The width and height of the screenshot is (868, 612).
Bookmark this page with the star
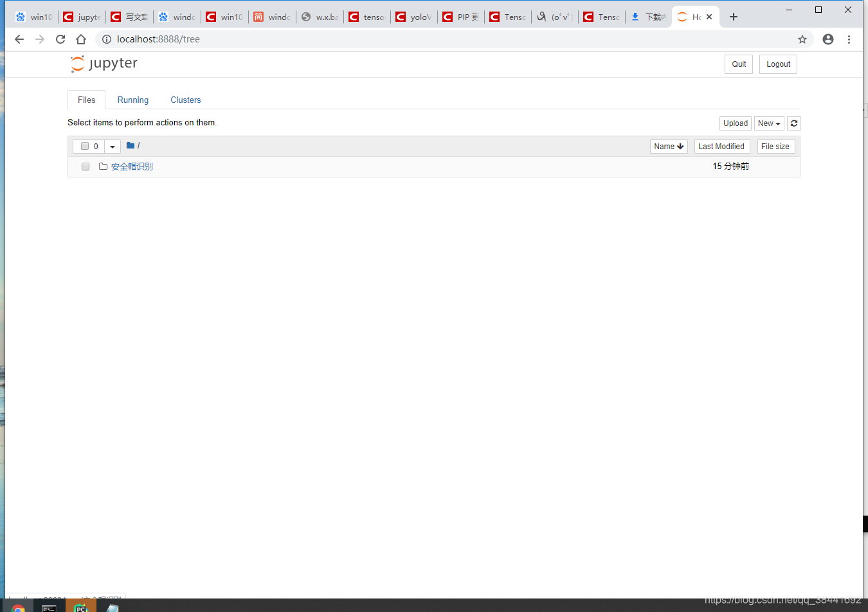click(x=802, y=39)
